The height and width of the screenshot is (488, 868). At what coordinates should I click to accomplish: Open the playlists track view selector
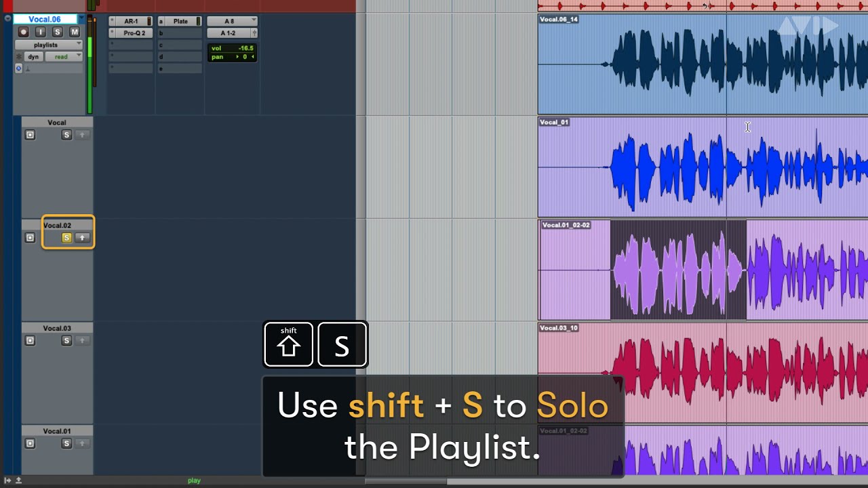tap(48, 45)
